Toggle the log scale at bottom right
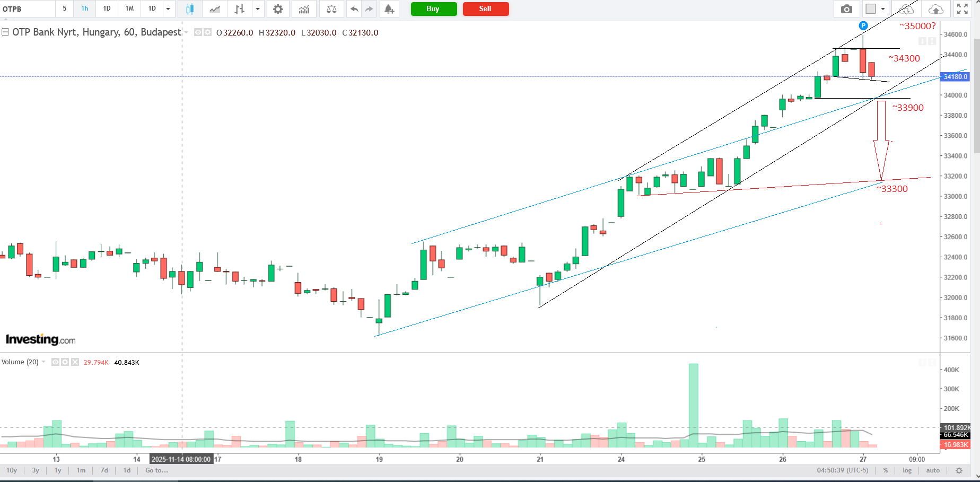Screen dimensions: 980x482 tap(907, 470)
